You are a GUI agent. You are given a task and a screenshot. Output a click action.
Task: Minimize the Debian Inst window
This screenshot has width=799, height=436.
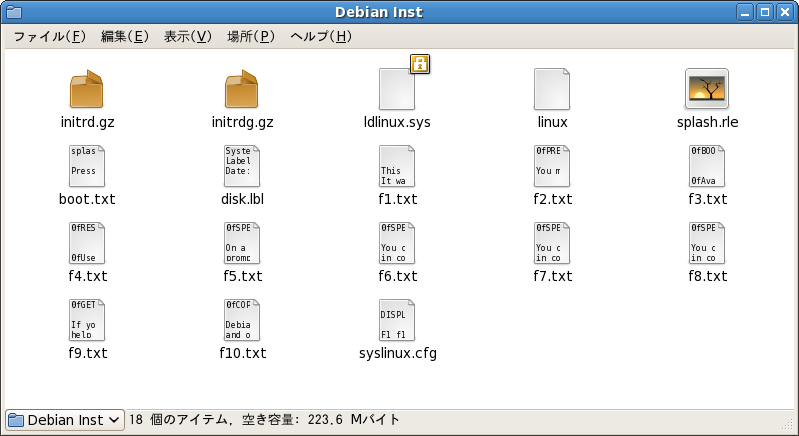pos(744,12)
